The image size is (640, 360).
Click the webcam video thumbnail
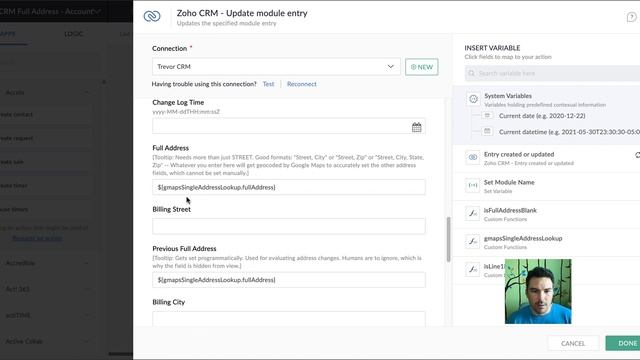click(538, 291)
